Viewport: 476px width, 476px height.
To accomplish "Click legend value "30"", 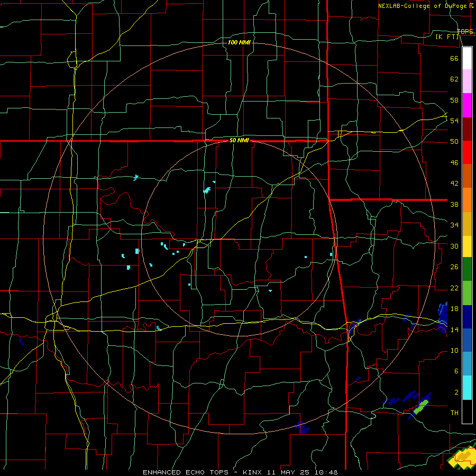I will click(x=454, y=246).
